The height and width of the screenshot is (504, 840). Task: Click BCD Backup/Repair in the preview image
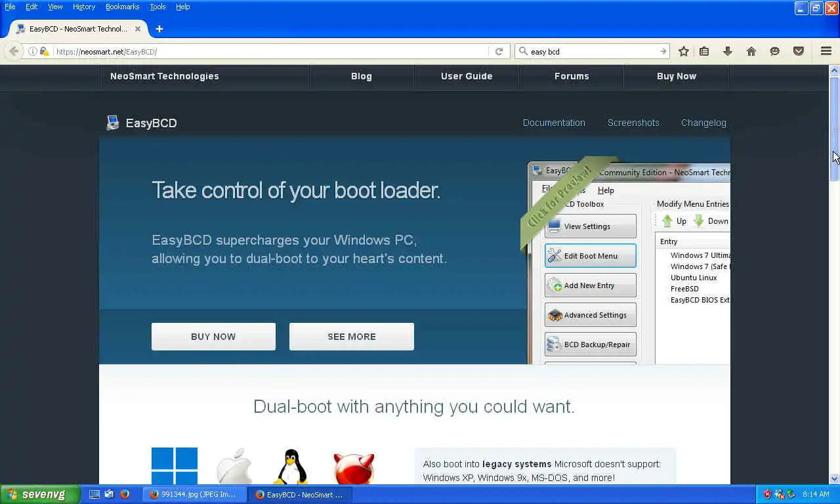click(x=591, y=345)
